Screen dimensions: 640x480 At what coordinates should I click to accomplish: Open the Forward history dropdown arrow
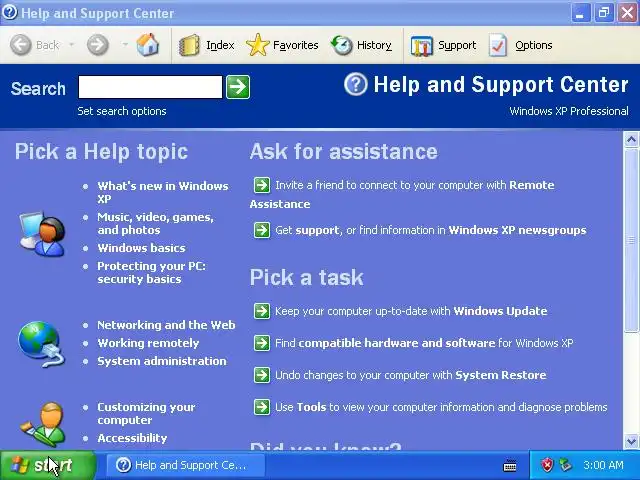125,44
